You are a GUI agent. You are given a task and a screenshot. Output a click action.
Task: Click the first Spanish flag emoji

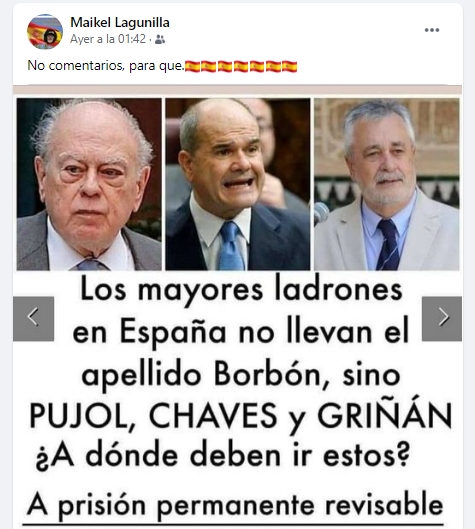tap(192, 66)
